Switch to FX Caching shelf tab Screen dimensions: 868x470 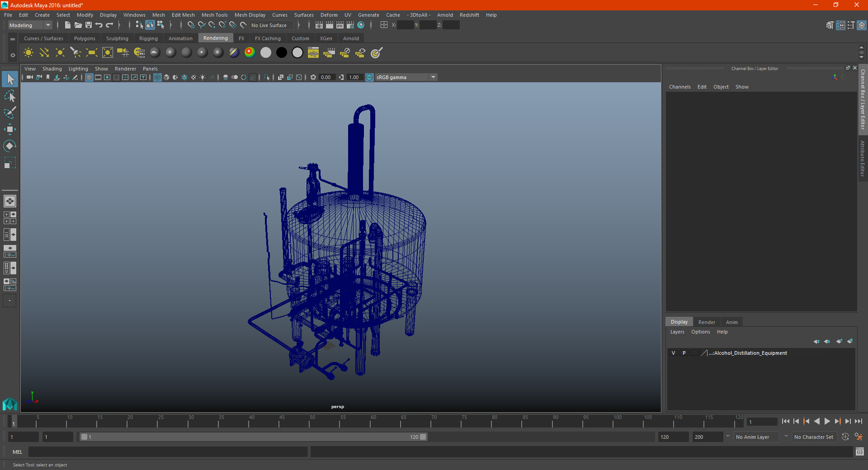coord(268,38)
